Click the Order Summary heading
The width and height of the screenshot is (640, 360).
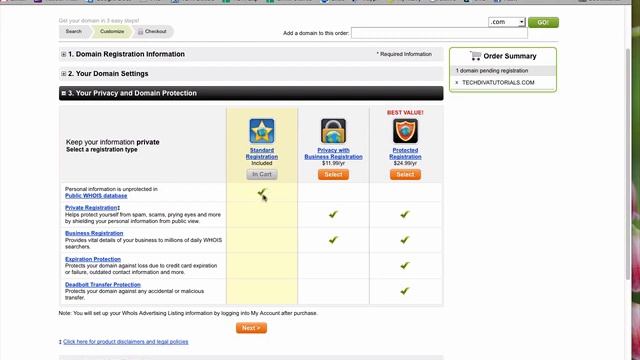510,56
